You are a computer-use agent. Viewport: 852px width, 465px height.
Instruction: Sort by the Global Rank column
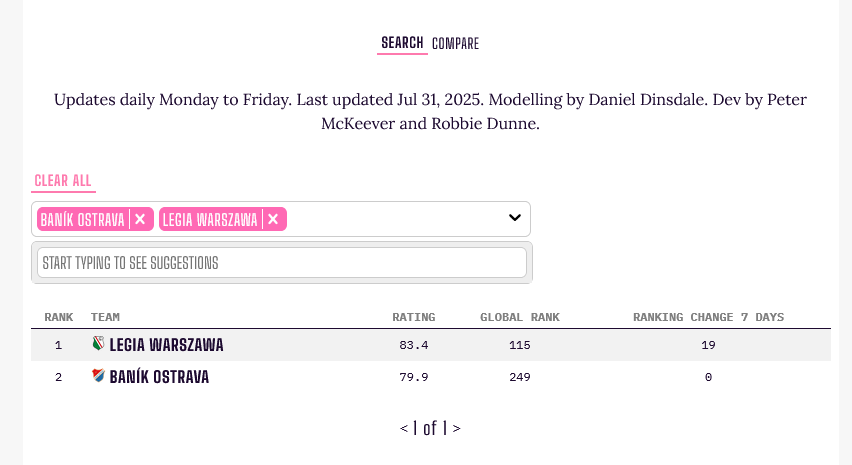click(519, 317)
